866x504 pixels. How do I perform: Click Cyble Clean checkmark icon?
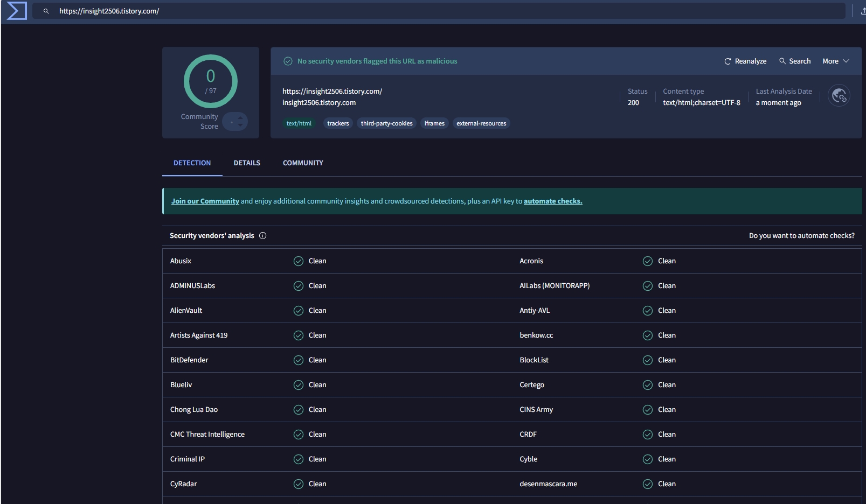pyautogui.click(x=648, y=459)
